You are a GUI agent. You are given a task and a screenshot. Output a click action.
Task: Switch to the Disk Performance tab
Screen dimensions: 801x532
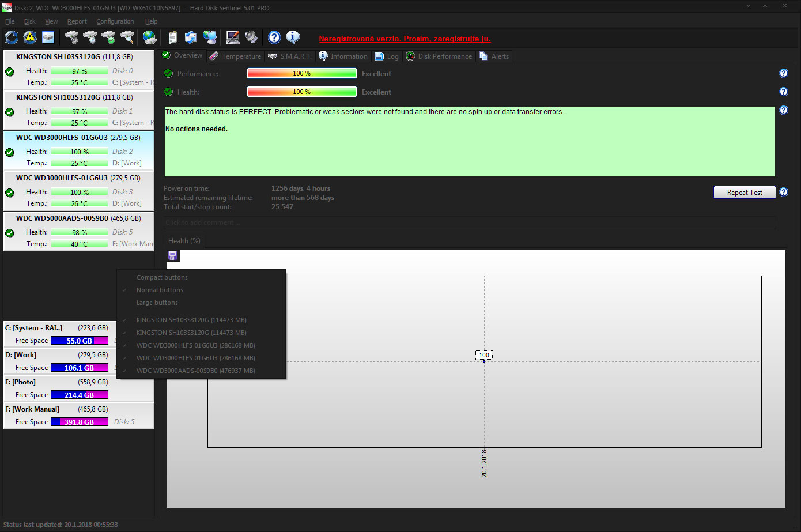[x=439, y=56]
